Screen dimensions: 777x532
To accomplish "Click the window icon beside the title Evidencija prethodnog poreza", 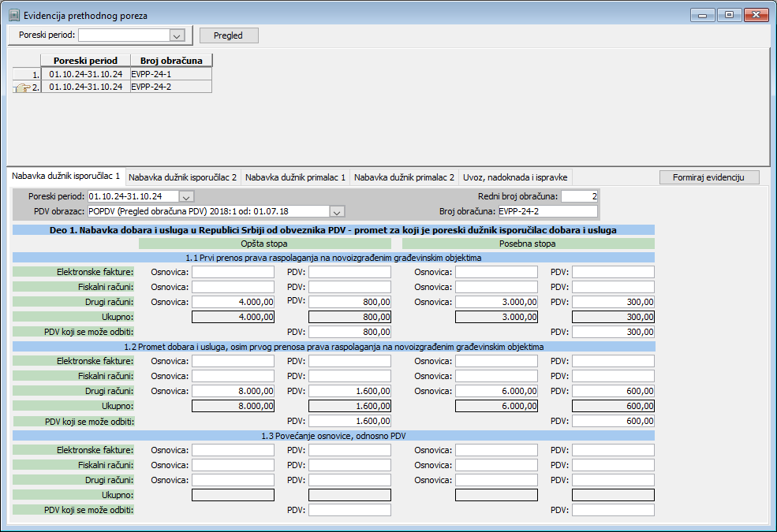I will point(14,15).
